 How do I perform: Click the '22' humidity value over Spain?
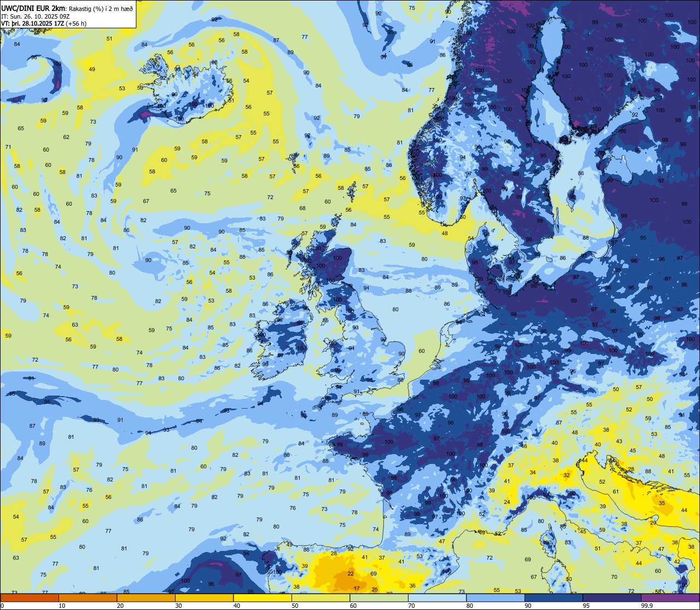(x=351, y=573)
